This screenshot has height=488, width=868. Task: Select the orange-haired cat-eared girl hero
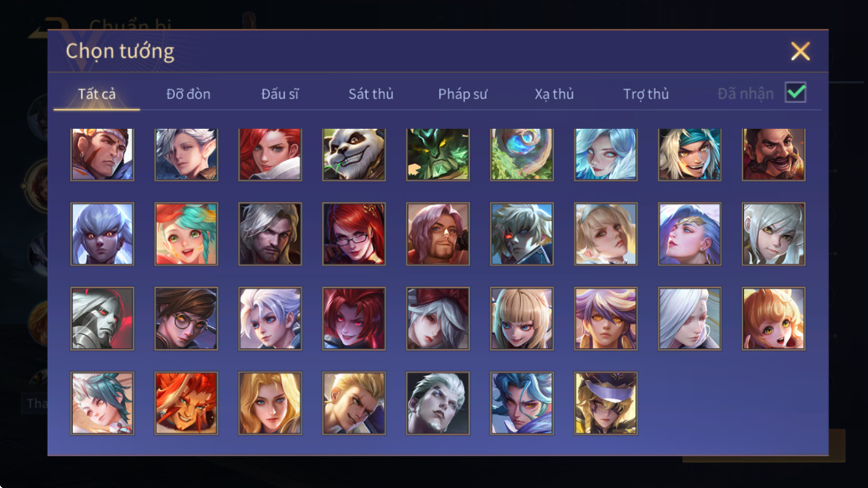[773, 318]
